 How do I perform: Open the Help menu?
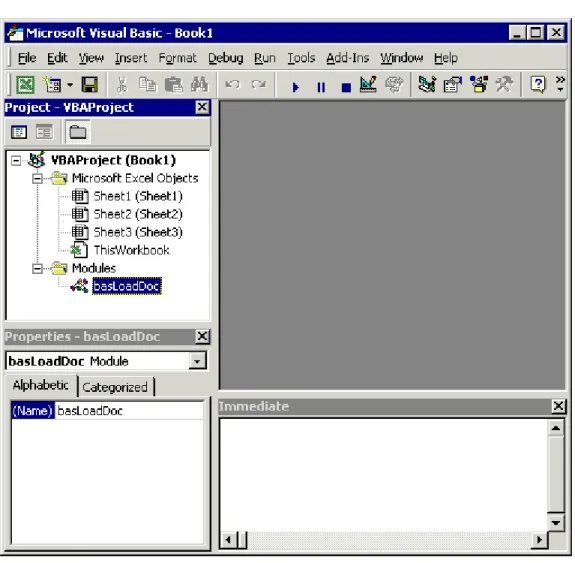click(x=446, y=58)
